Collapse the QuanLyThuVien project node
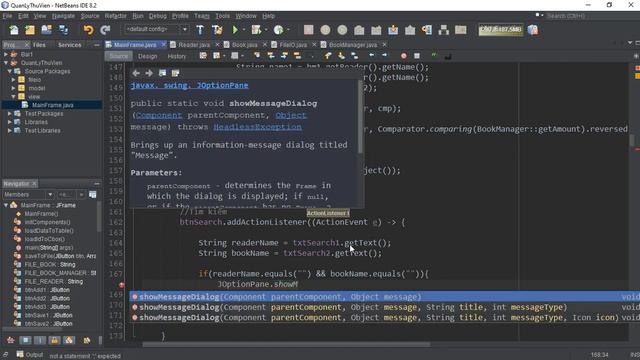 coord(6,62)
